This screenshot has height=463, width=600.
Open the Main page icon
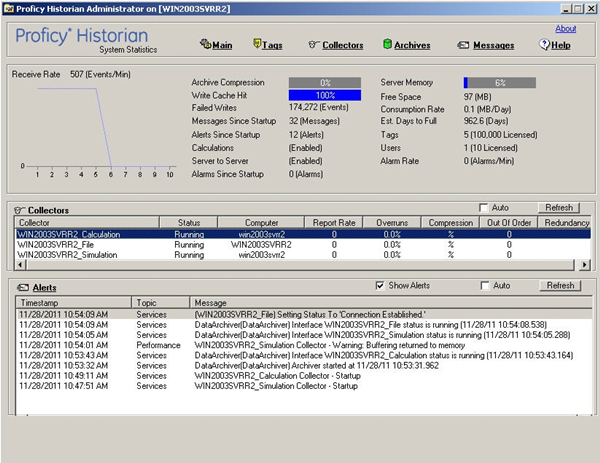tap(205, 45)
